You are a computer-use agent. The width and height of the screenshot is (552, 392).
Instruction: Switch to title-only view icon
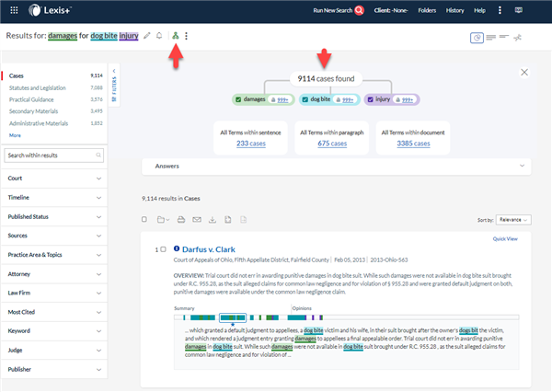tap(504, 37)
